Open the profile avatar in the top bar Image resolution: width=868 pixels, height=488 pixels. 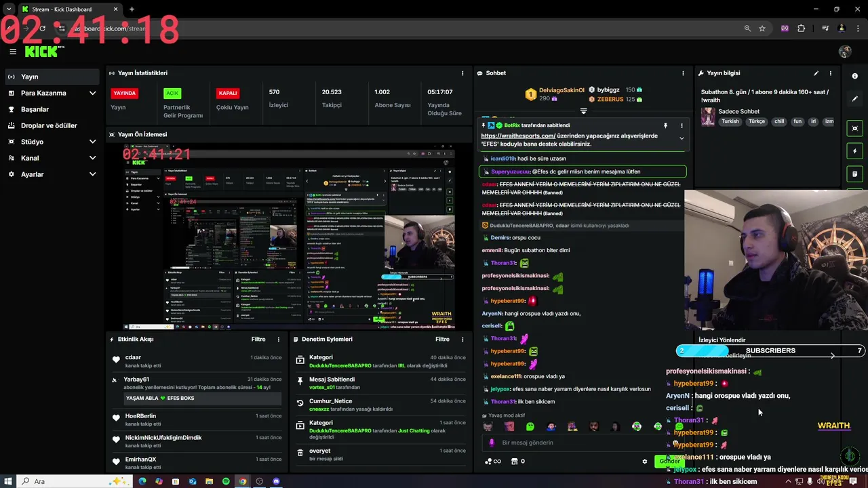tap(845, 52)
